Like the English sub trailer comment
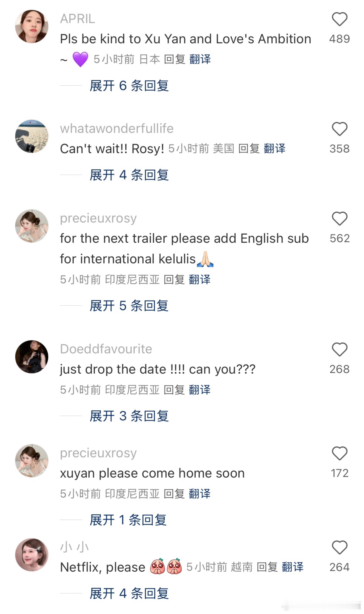Screen dimensions: 364x614 coord(339,219)
